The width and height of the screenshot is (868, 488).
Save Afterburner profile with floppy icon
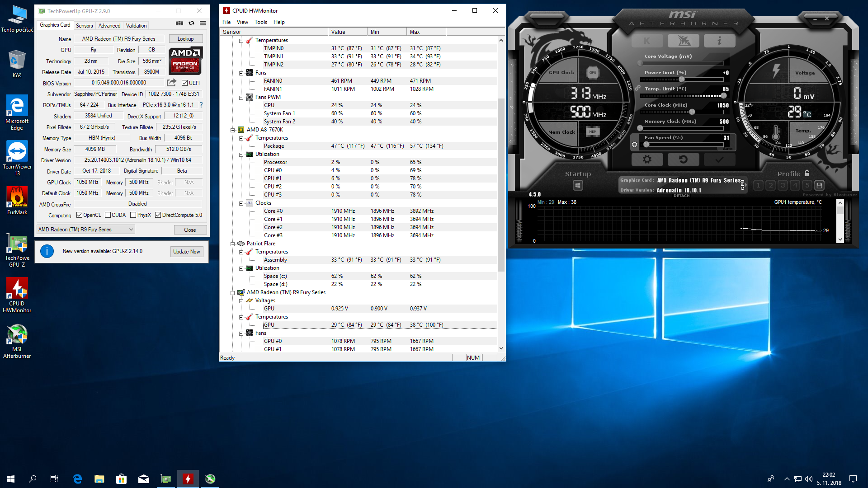coord(819,185)
